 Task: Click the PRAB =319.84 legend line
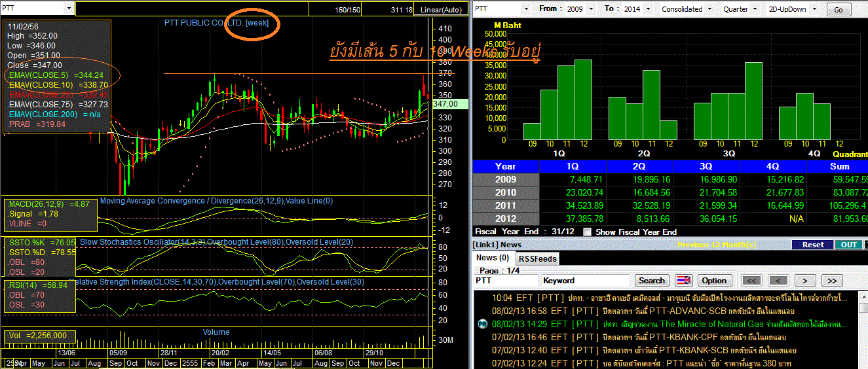[37, 124]
